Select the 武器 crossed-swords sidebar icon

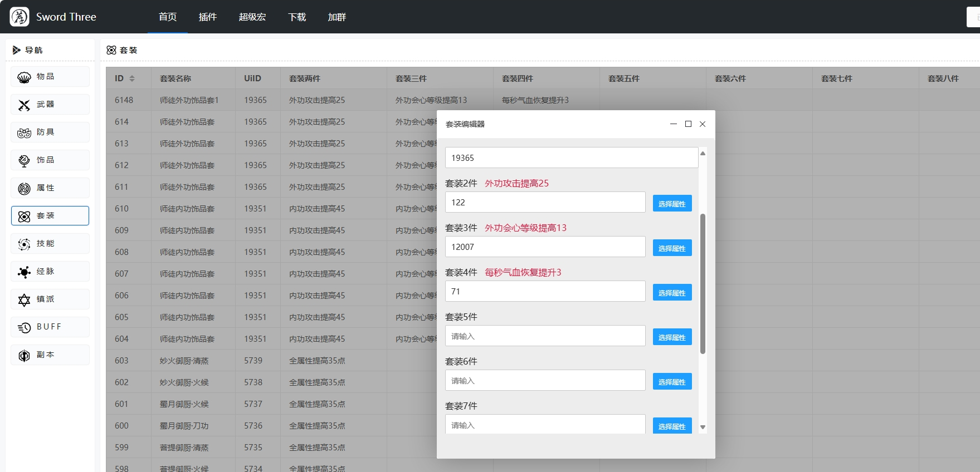click(x=24, y=105)
